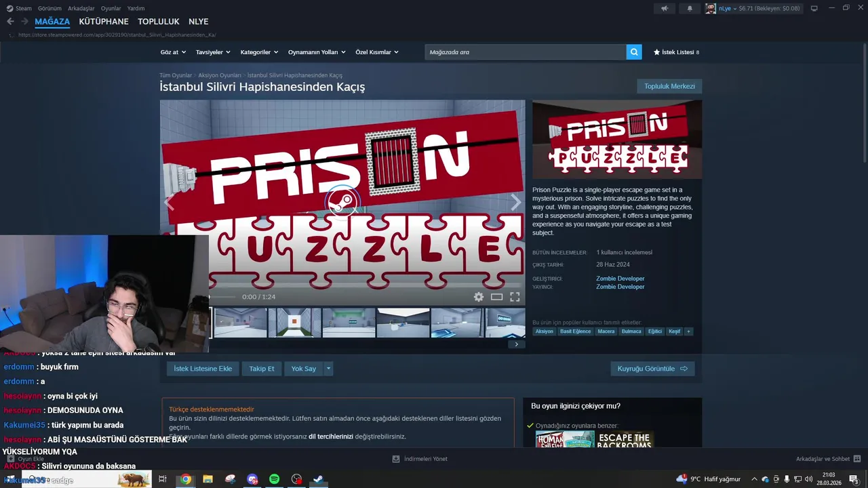The image size is (868, 488).
Task: Select the Bulmaca tag
Action: 631,331
